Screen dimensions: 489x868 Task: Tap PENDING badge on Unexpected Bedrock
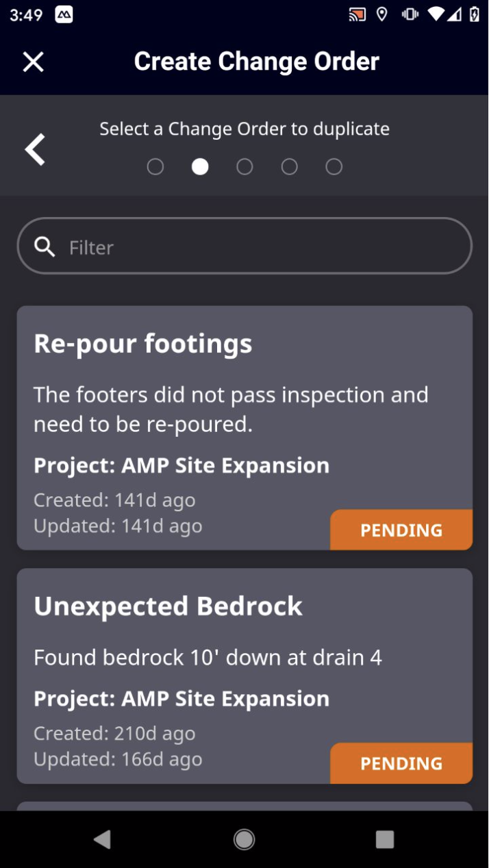point(401,763)
